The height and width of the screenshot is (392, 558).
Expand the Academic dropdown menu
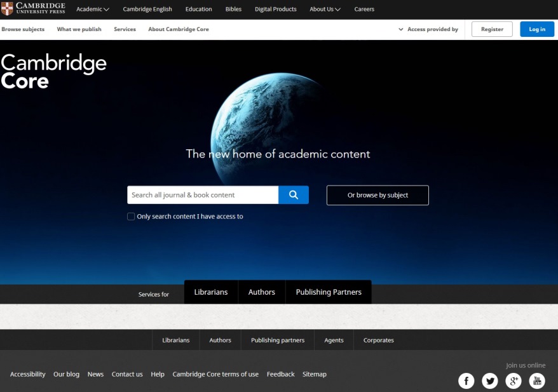click(x=93, y=10)
